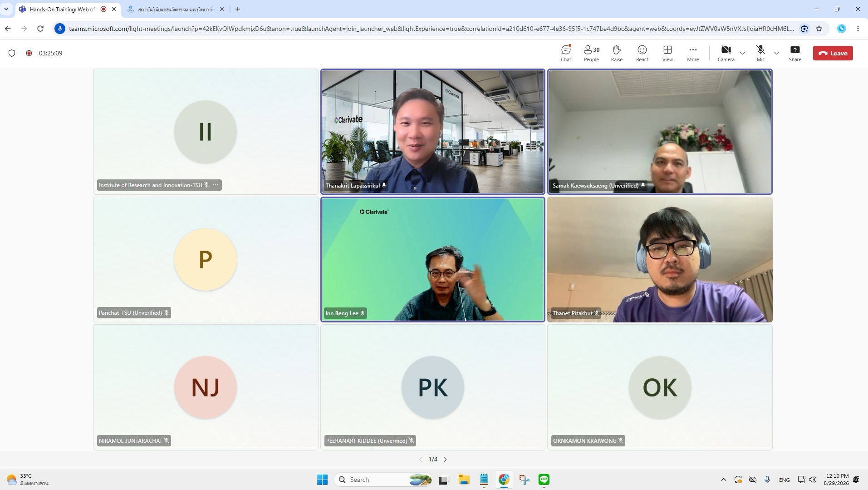868x490 pixels.
Task: Open clock and calendar at 12:10 PM
Action: (x=837, y=480)
